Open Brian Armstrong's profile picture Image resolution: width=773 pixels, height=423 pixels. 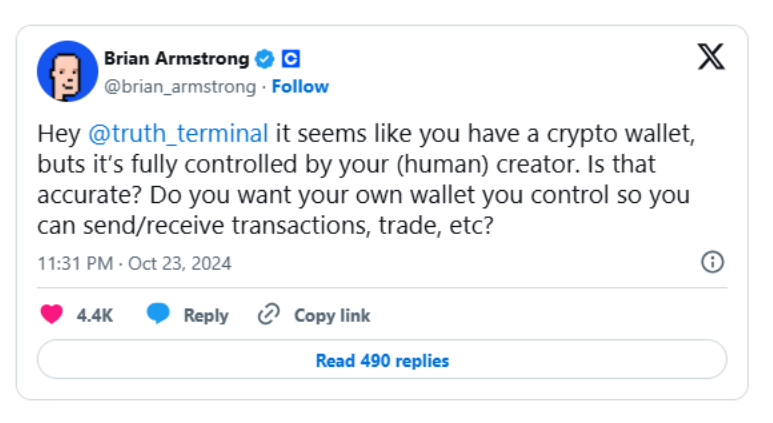(67, 72)
